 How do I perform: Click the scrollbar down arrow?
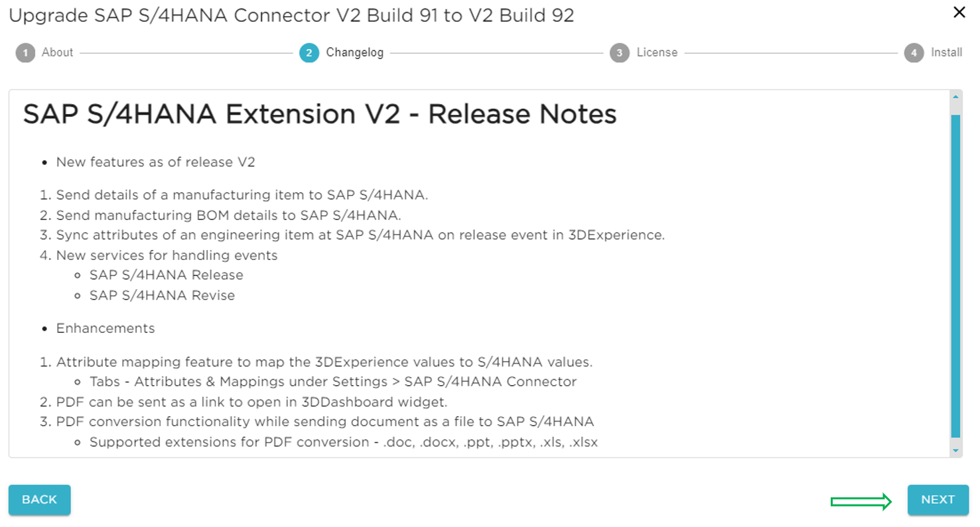955,448
